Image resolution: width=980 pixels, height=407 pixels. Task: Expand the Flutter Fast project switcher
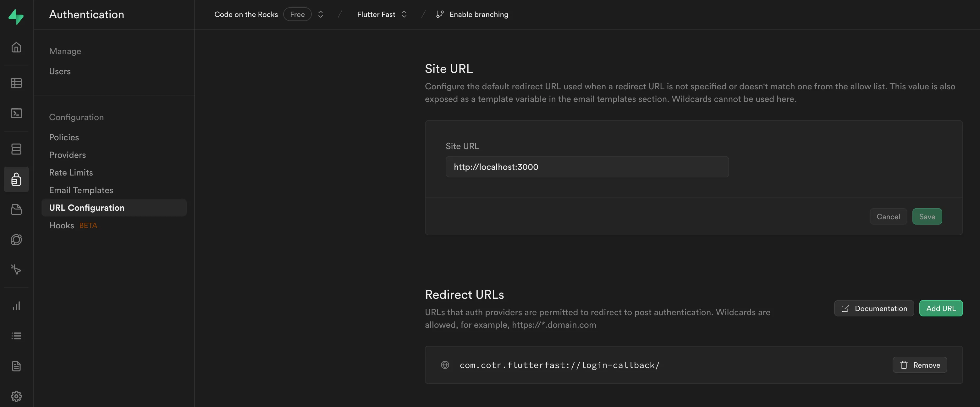point(404,14)
